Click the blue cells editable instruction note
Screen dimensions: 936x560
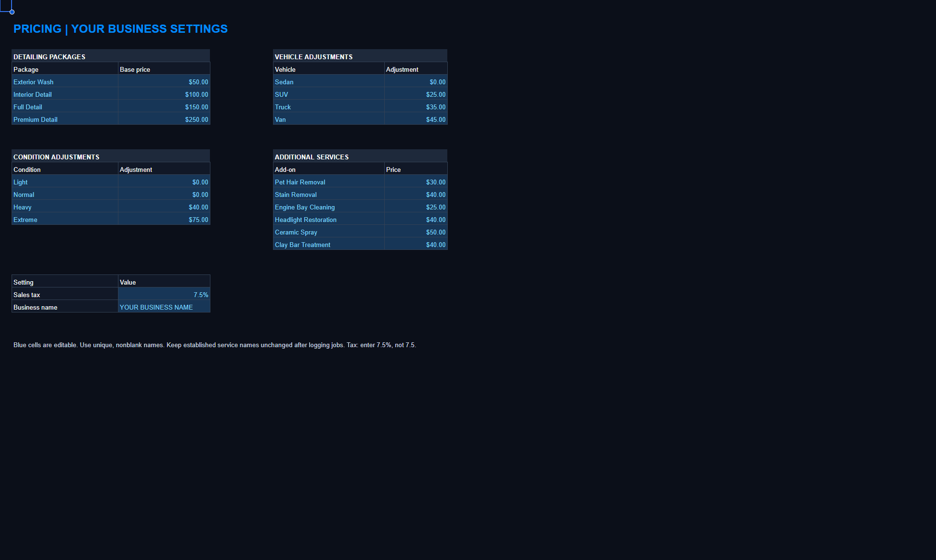pos(215,345)
